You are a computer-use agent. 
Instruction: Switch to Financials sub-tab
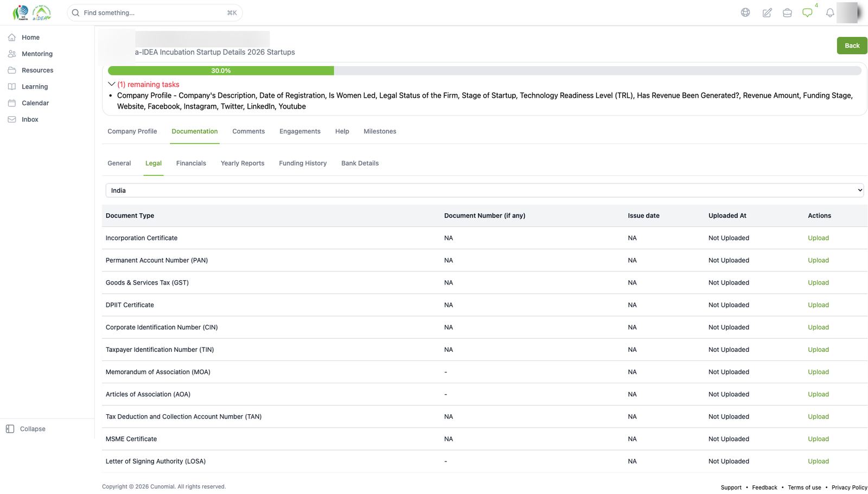pos(191,163)
